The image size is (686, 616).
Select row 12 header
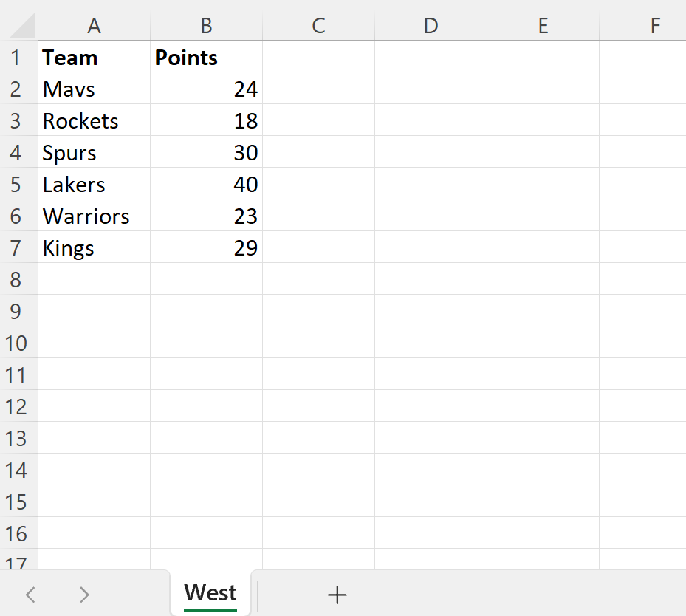[18, 407]
